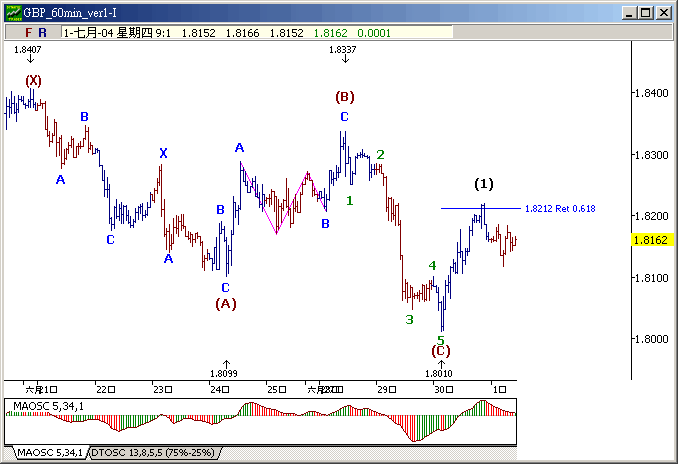Click the 1.8099 low price label

(x=224, y=374)
